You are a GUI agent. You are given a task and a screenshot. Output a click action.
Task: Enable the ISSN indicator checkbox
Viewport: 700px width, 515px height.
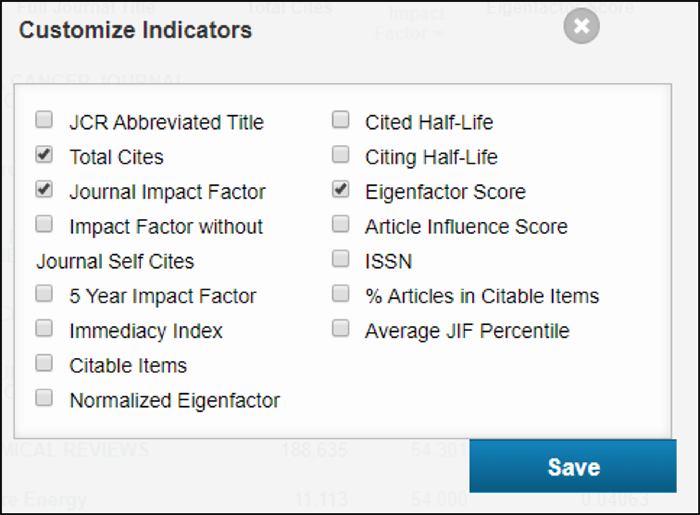click(341, 259)
